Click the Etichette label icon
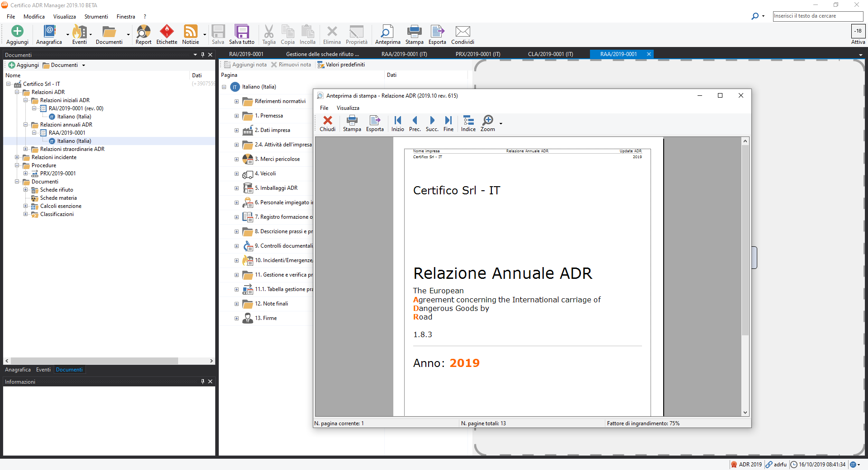 [x=167, y=32]
